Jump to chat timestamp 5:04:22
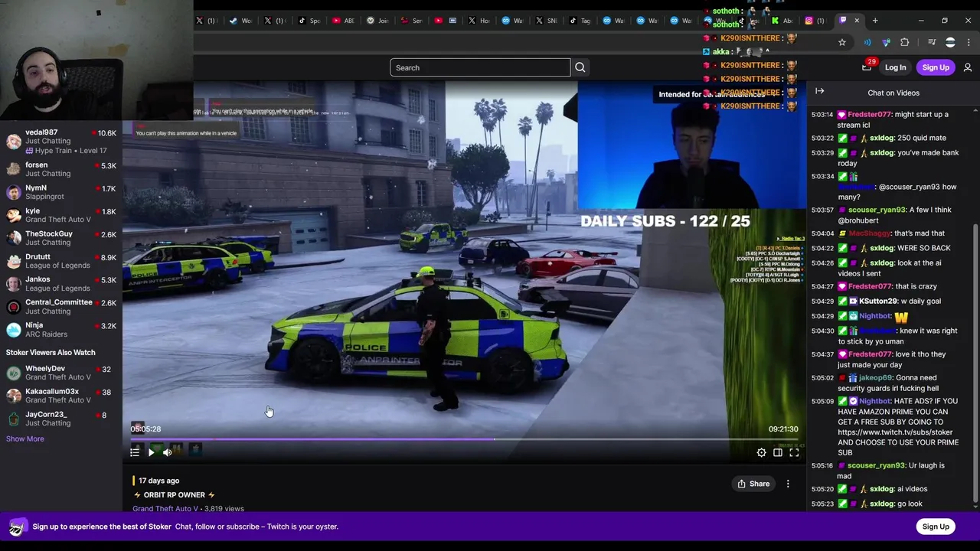The height and width of the screenshot is (551, 980). point(822,248)
